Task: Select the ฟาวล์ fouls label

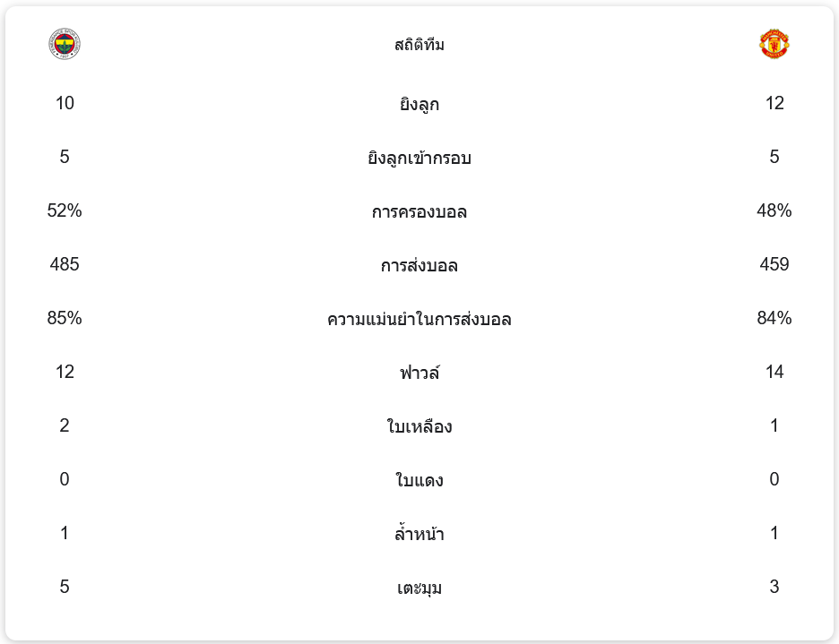Action: point(419,373)
